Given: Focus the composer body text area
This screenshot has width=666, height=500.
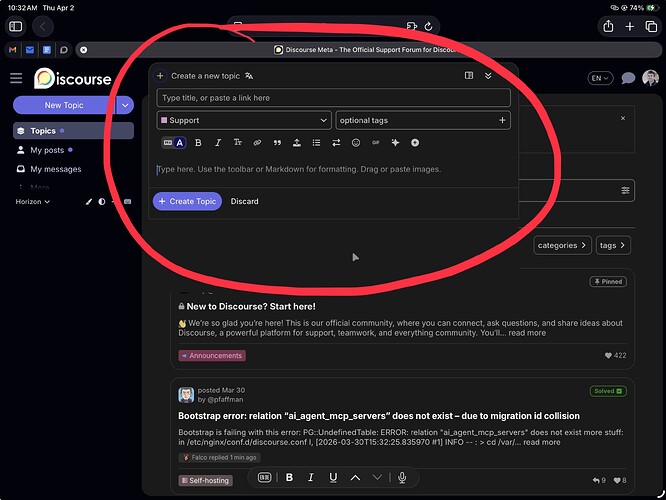Looking at the screenshot, I should tap(333, 169).
